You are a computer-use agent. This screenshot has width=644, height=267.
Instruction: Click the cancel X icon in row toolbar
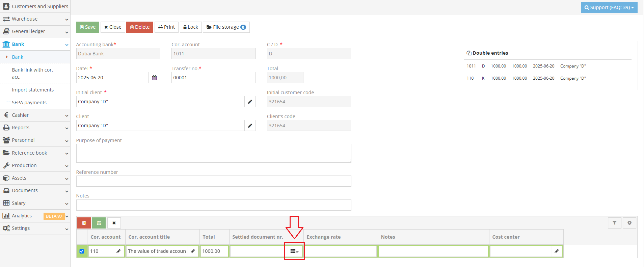pos(114,223)
